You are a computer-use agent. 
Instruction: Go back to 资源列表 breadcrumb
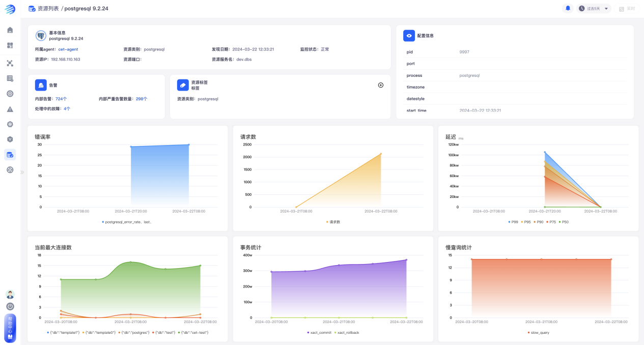point(48,9)
